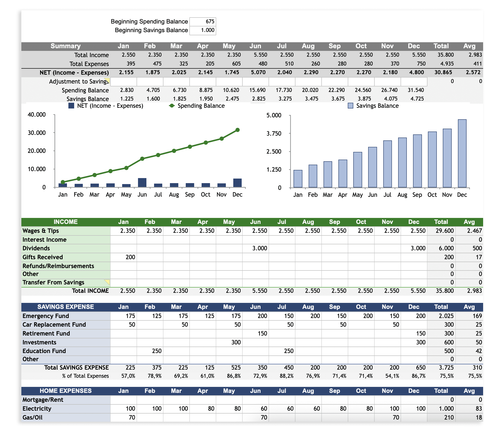Screen dimensions: 504x432
Task: Select the Total SAVINGS EXPENSE total 3.725
Action: click(441, 367)
